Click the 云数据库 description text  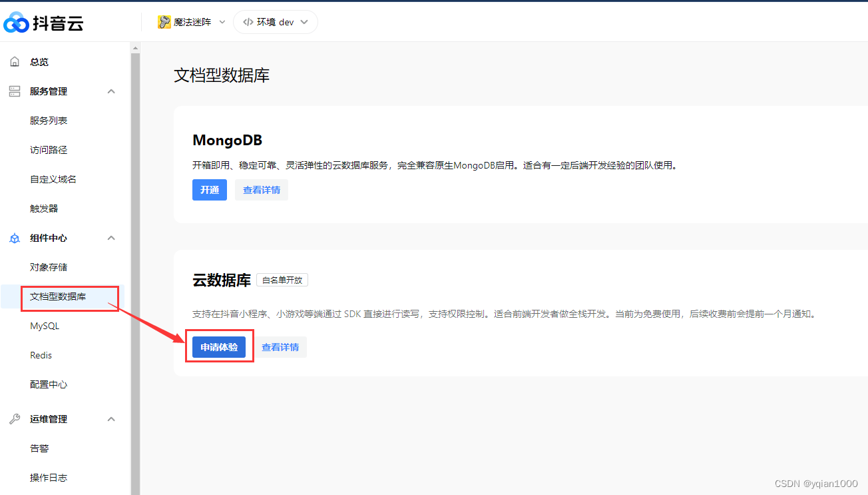click(x=504, y=314)
